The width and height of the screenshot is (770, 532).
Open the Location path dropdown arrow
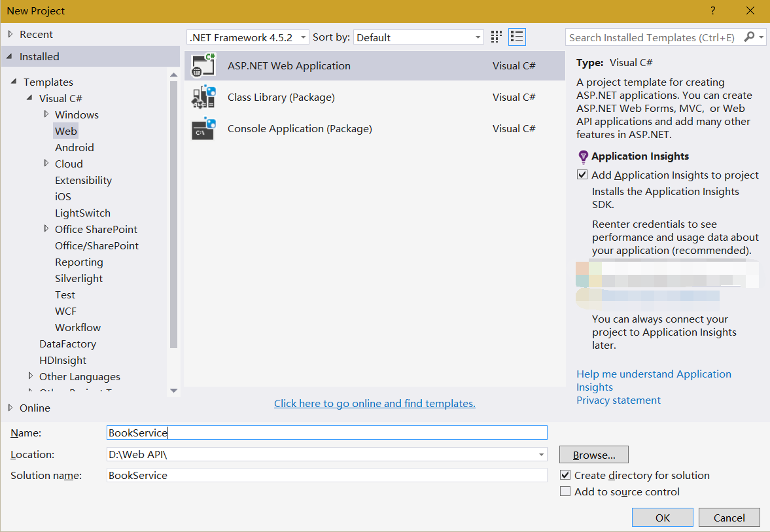point(540,454)
